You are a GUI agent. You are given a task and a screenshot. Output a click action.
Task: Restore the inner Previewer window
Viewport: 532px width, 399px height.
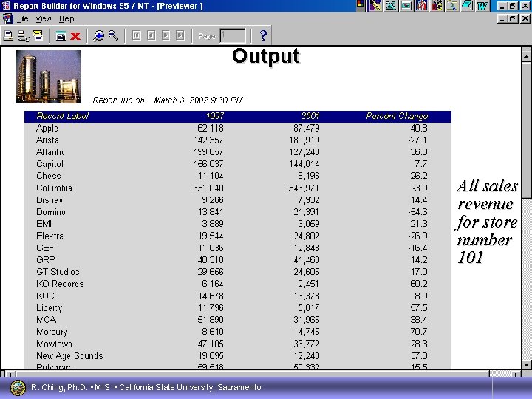(513, 18)
